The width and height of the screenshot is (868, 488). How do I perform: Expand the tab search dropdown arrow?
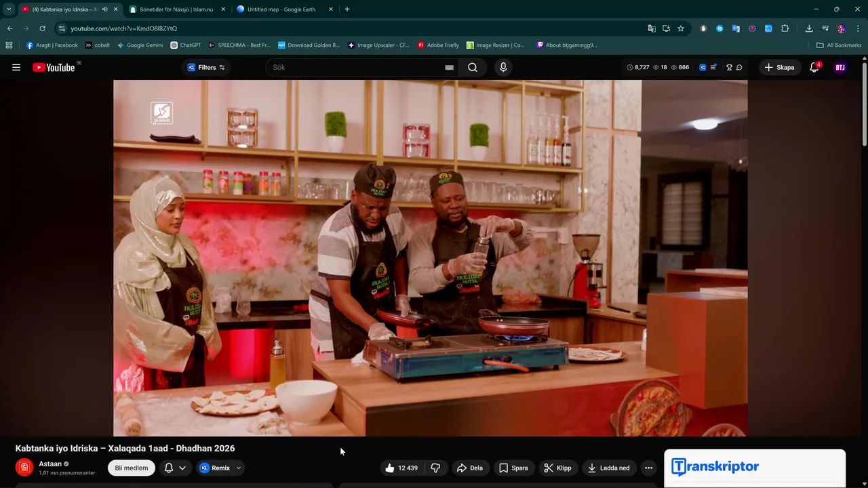coord(9,9)
